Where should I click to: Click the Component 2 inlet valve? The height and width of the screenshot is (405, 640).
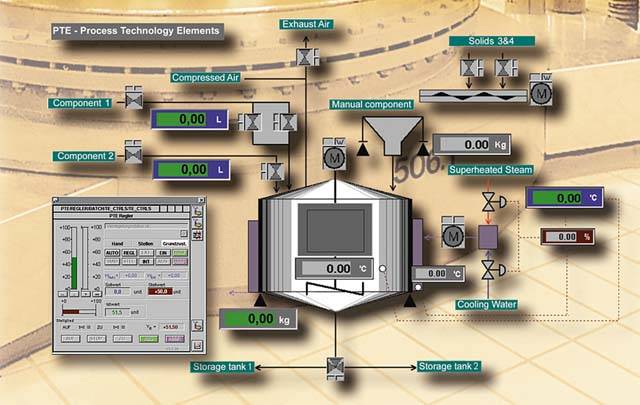[133, 154]
